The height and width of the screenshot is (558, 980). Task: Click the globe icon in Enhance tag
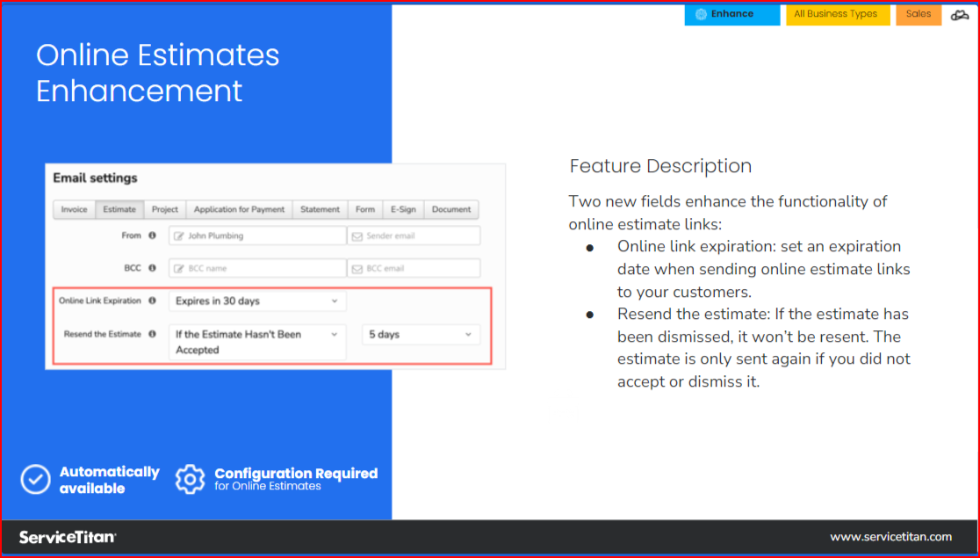pos(702,14)
